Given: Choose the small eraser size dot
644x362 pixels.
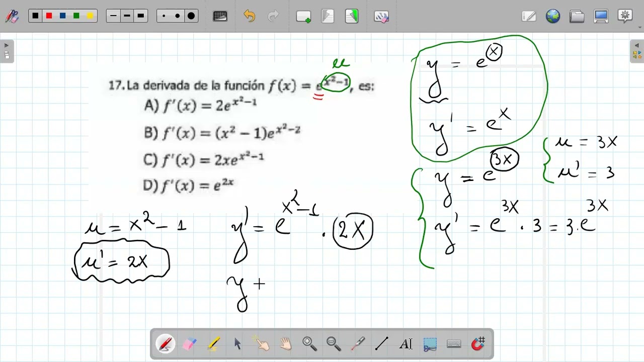Looking at the screenshot, I should pos(164,16).
